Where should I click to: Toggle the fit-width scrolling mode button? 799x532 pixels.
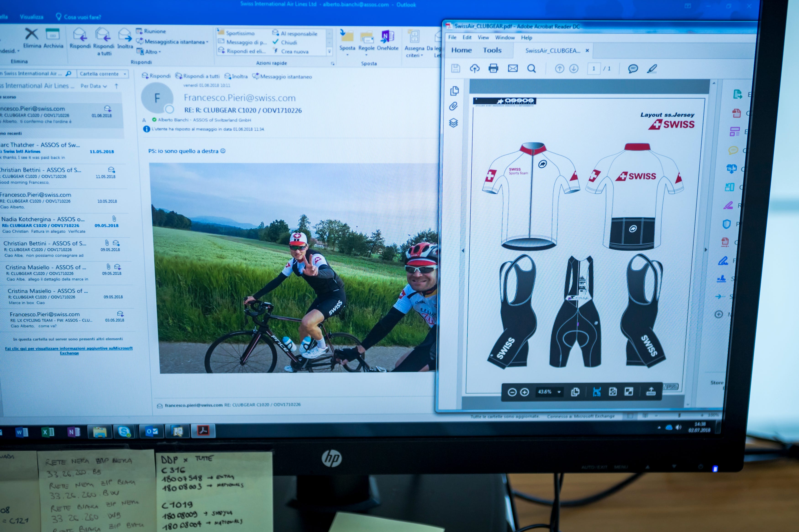point(597,392)
